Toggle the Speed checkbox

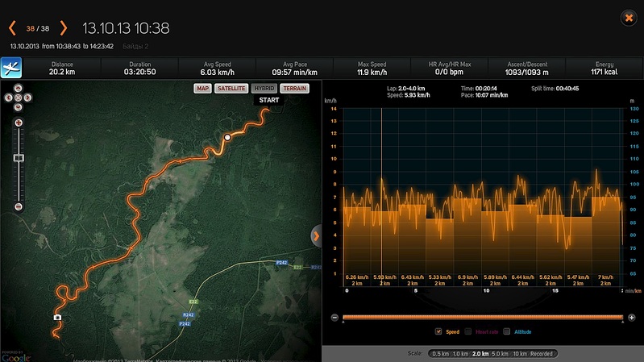tap(438, 331)
